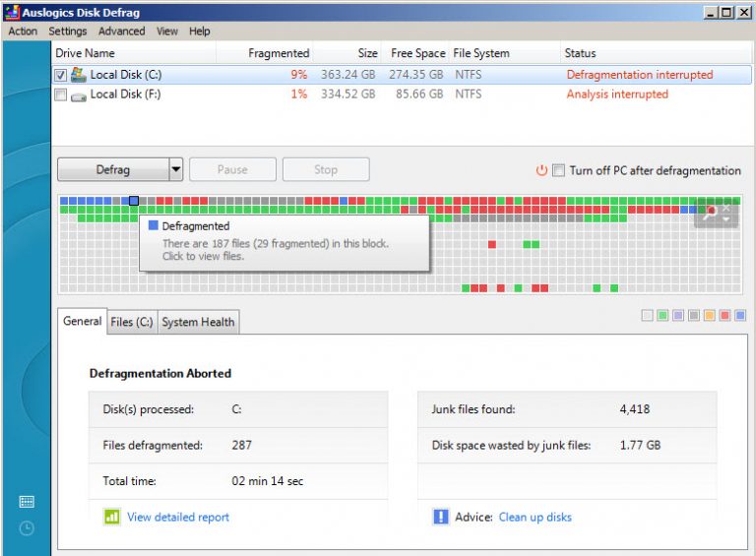The image size is (756, 556).
Task: Follow the Clean up disks advice link
Action: coord(535,517)
